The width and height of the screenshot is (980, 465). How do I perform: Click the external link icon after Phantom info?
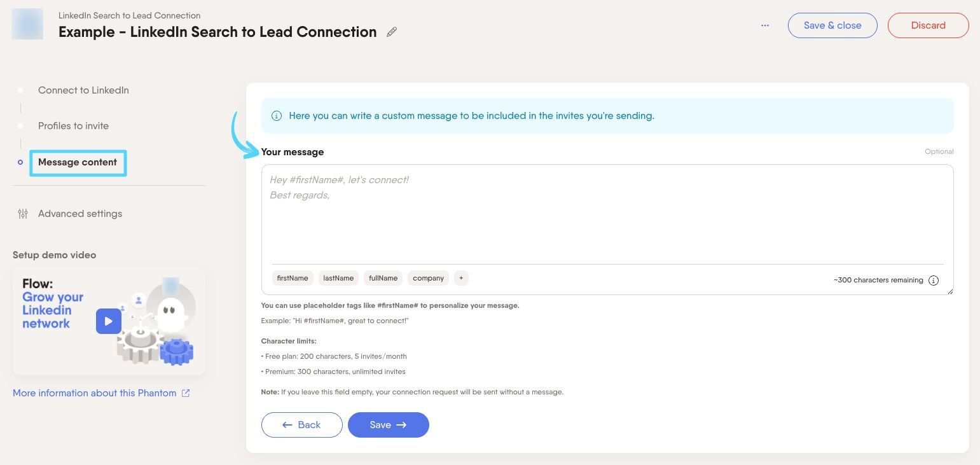(x=186, y=393)
